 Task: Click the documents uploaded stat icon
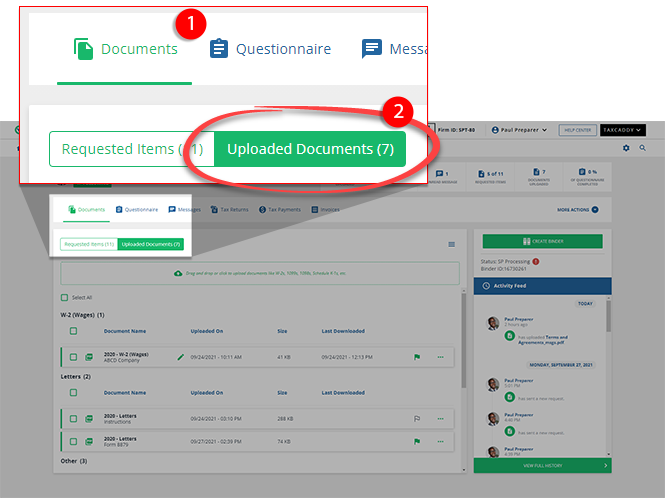[536, 171]
